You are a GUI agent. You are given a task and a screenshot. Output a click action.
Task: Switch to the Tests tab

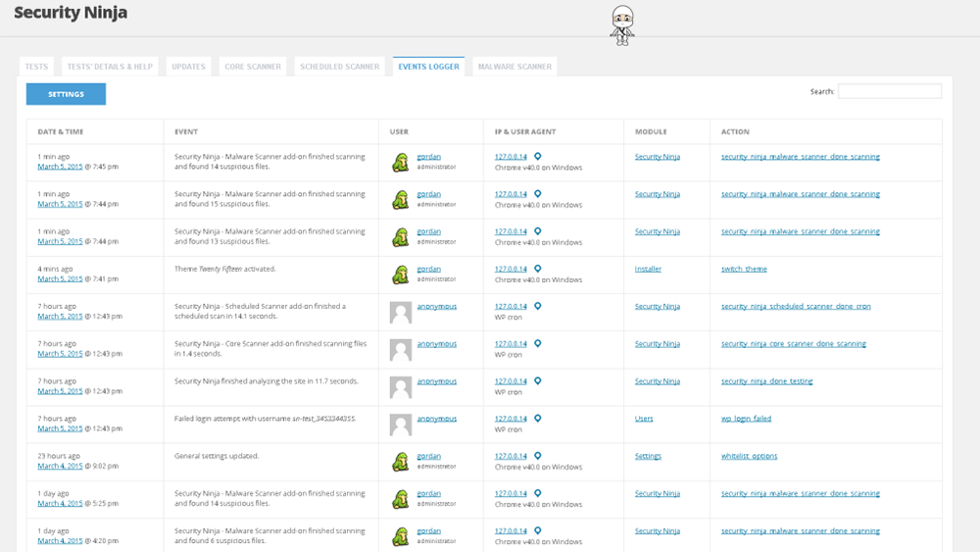(x=36, y=67)
